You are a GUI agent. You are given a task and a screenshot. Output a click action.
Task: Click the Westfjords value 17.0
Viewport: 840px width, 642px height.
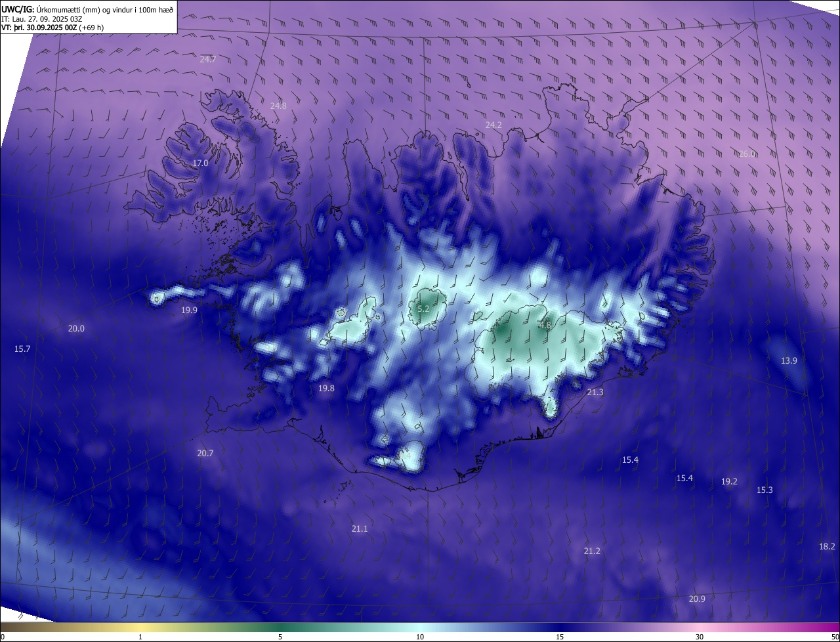[x=200, y=163]
